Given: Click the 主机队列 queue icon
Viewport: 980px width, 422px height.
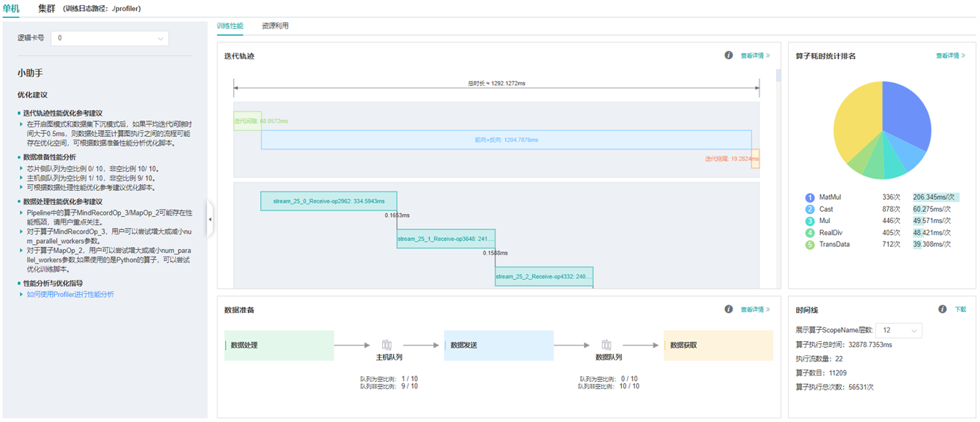Looking at the screenshot, I should (x=386, y=345).
